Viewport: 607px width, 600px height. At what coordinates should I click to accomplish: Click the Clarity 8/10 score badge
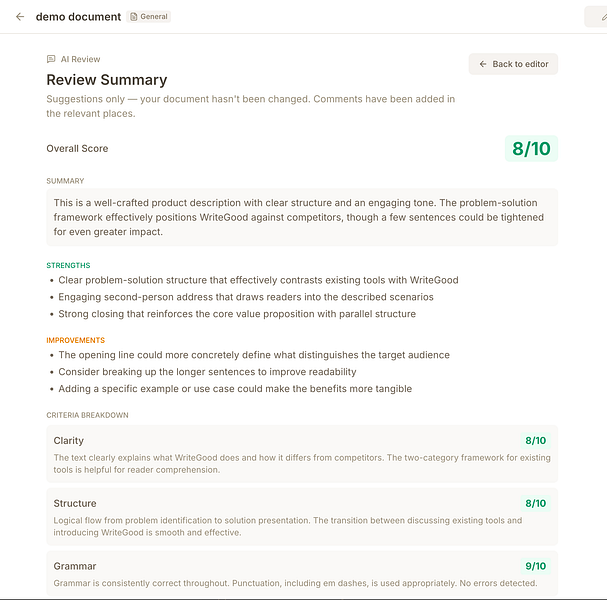coord(535,441)
